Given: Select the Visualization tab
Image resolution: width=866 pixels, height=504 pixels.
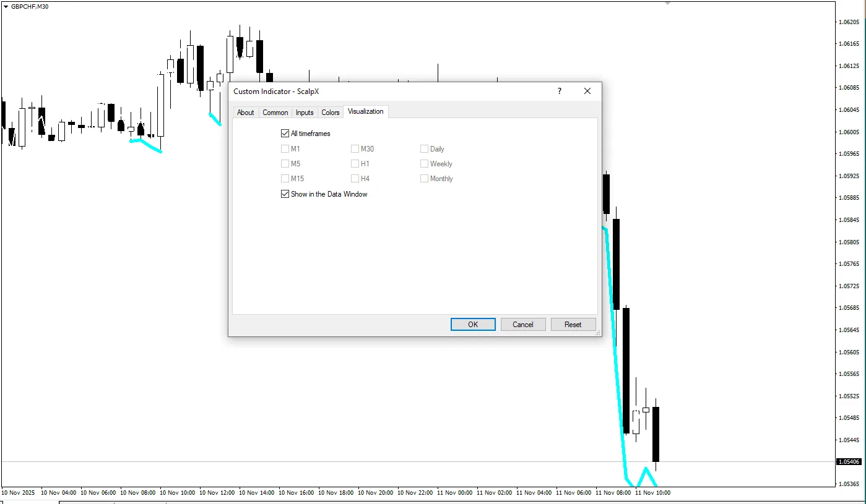Looking at the screenshot, I should pyautogui.click(x=366, y=111).
